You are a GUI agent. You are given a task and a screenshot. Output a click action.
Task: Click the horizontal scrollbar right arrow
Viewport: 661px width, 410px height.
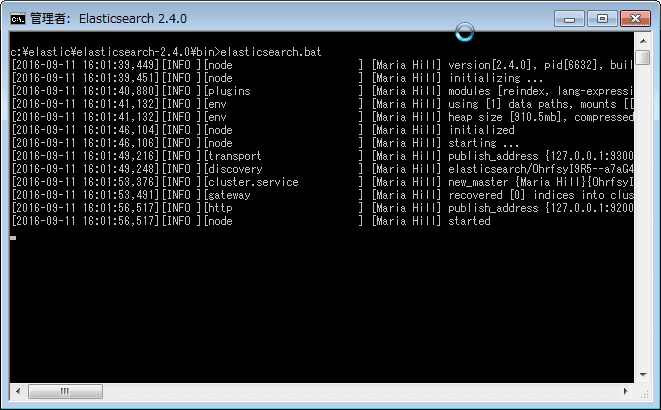[626, 391]
